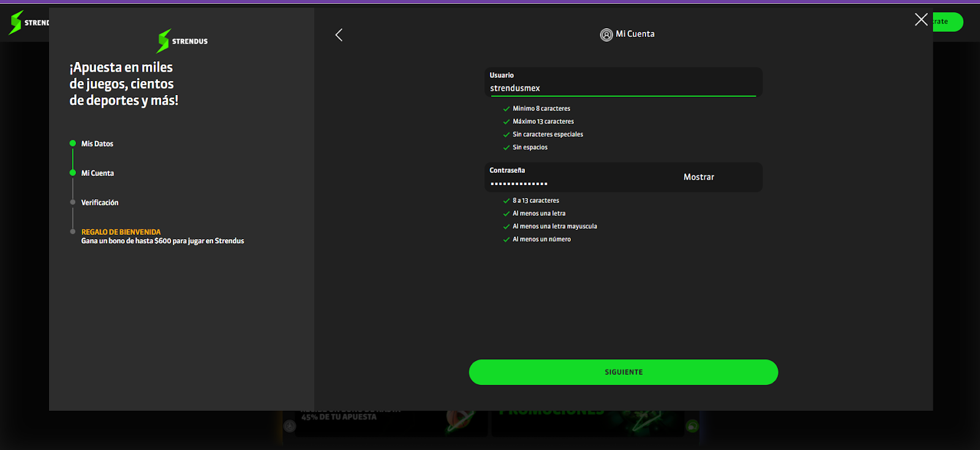The width and height of the screenshot is (980, 450).
Task: Select the Mis Datos step
Action: click(x=97, y=144)
